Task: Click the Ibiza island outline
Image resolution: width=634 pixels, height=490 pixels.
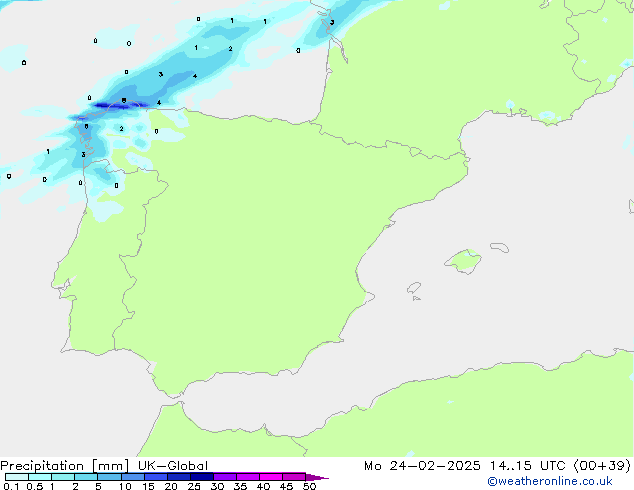Action: click(414, 288)
